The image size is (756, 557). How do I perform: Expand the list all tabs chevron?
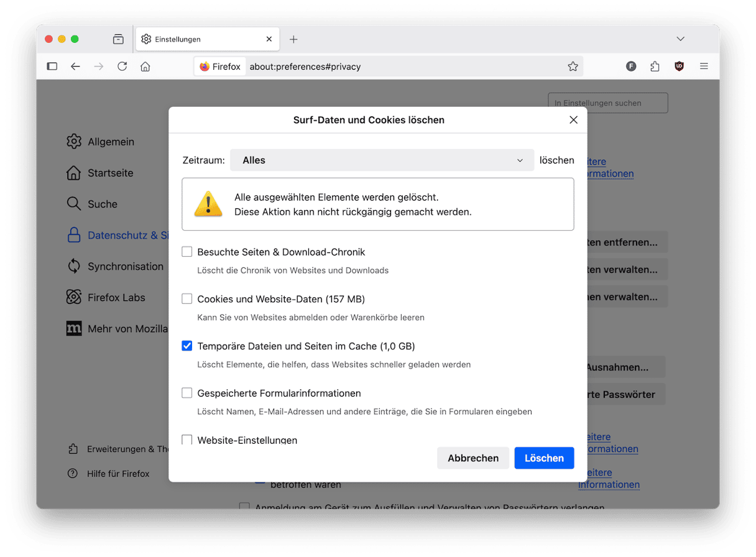point(680,39)
